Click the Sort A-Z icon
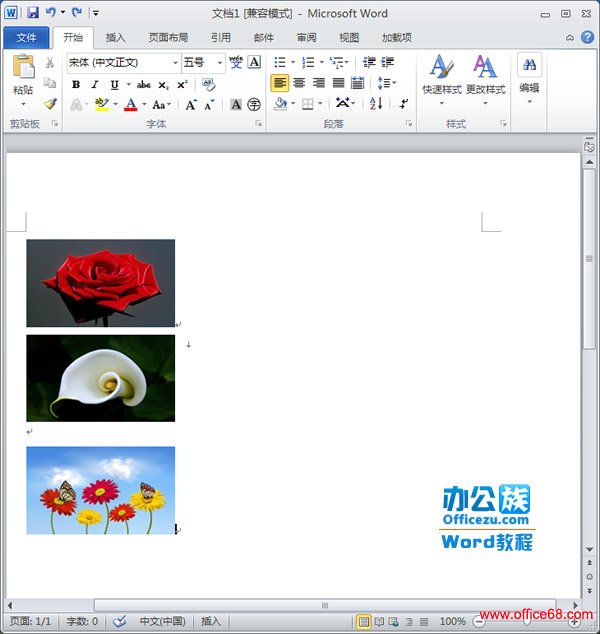Image resolution: width=600 pixels, height=634 pixels. tap(376, 104)
